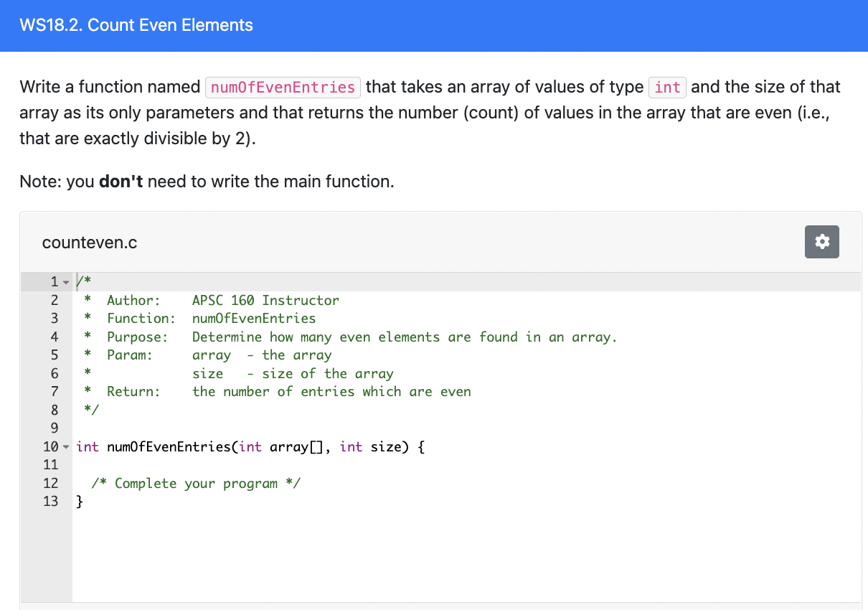Place cursor on the Complete your program comment
This screenshot has width=868, height=610.
(x=197, y=483)
